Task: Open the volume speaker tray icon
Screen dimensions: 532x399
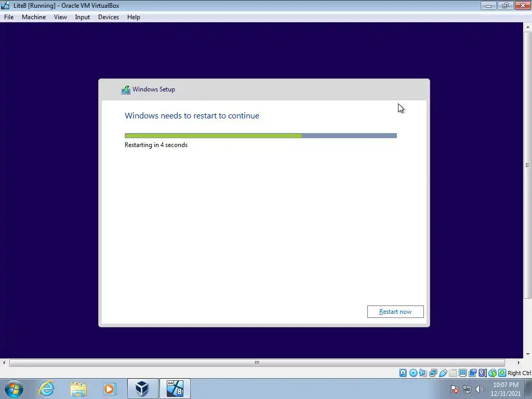Action: (479, 389)
